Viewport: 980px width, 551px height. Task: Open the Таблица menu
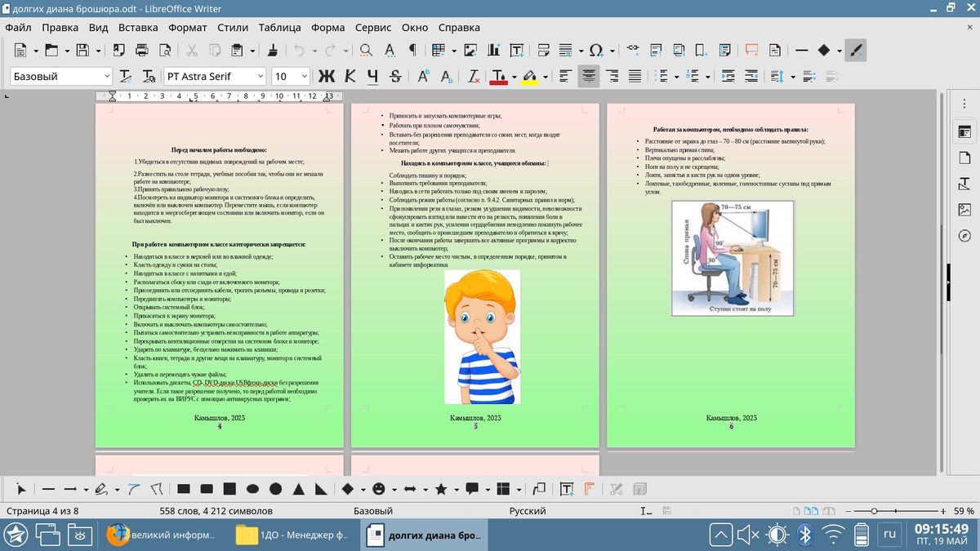tap(280, 27)
